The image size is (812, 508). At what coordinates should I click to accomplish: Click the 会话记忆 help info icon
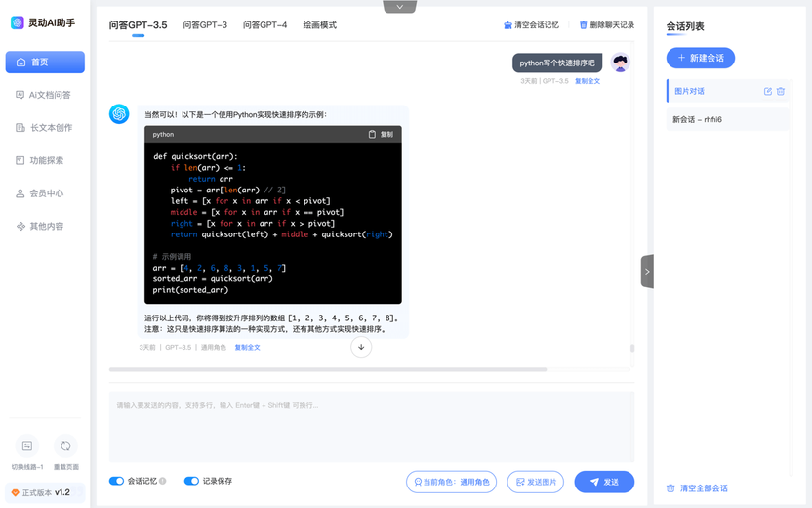coord(163,481)
